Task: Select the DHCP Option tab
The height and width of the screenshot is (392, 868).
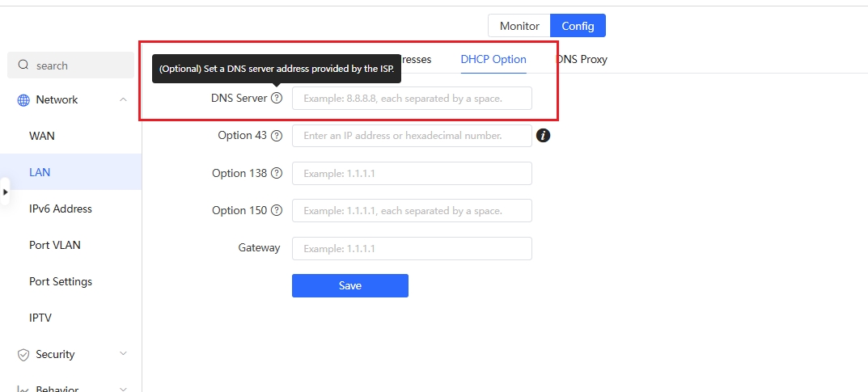Action: (x=493, y=59)
